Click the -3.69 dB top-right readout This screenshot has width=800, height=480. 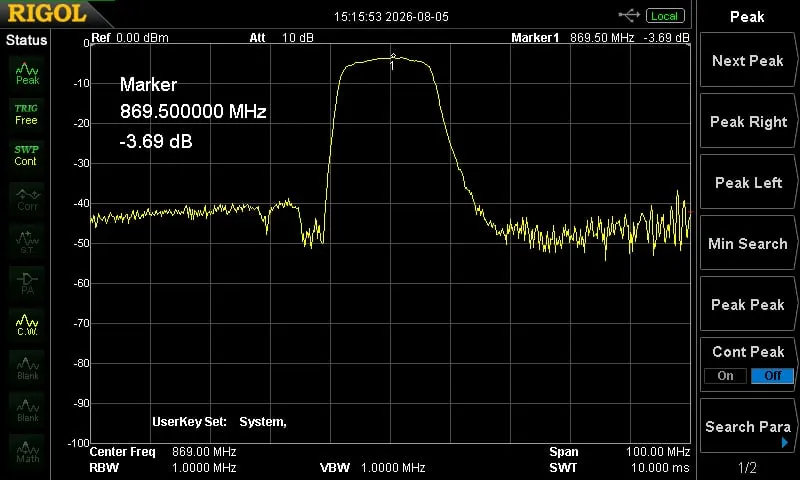[x=666, y=38]
